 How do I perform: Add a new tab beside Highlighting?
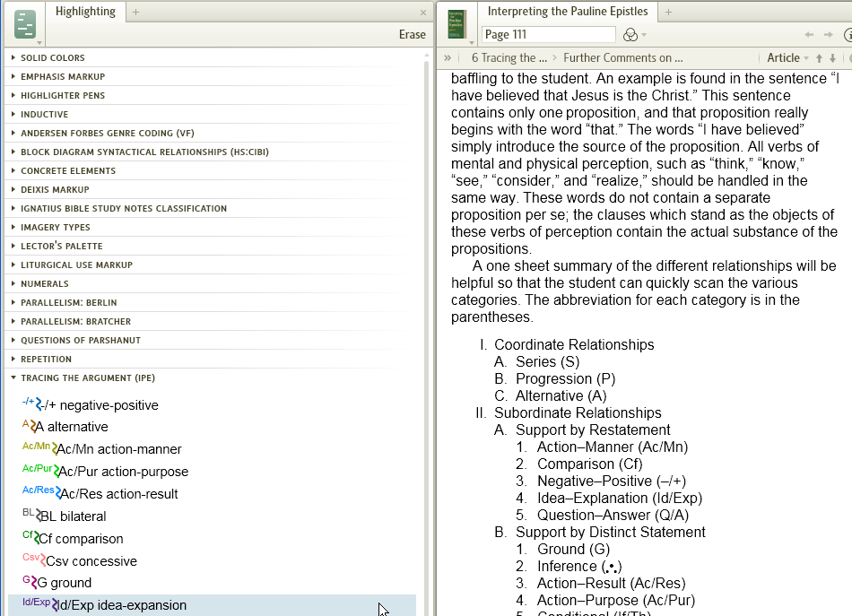(x=135, y=12)
